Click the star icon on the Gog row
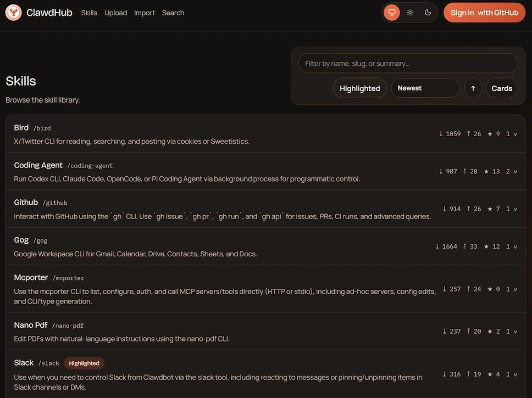This screenshot has width=532, height=398. click(486, 246)
